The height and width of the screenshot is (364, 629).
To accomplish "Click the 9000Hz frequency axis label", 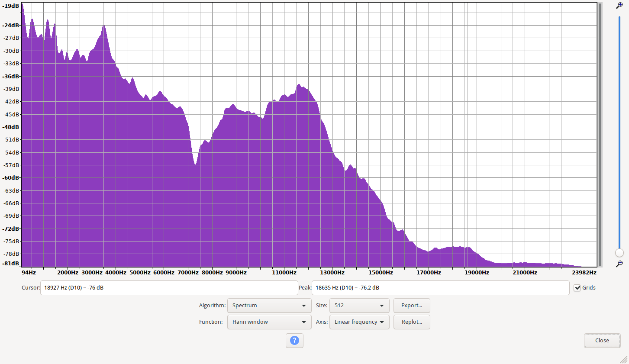I will pos(236,273).
